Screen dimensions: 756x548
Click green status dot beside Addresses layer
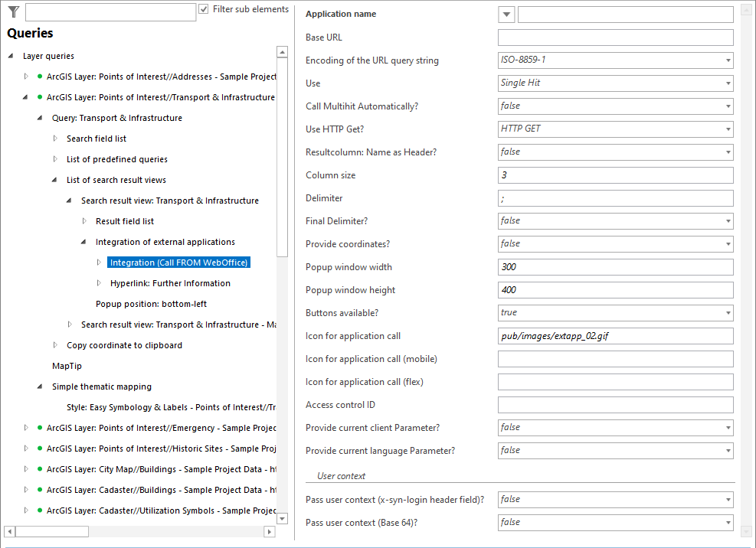(x=38, y=77)
